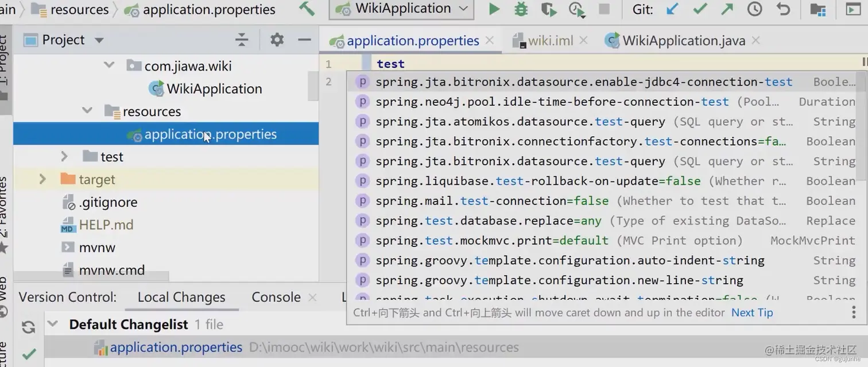Collapse the Default Changelist node

(x=53, y=324)
